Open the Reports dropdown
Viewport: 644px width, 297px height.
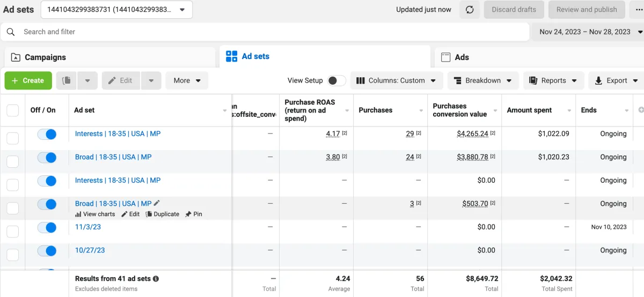click(x=553, y=80)
